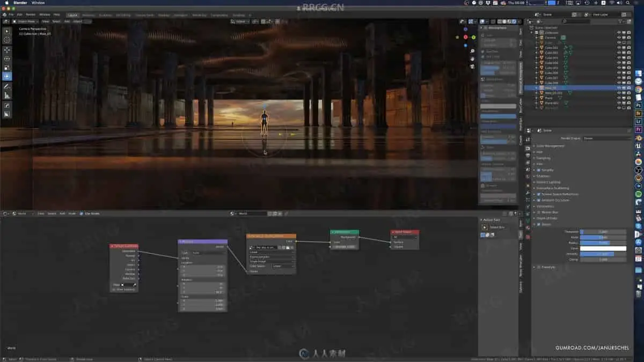
Task: Select the Cursor tool in viewport toolbar
Action: click(x=7, y=40)
